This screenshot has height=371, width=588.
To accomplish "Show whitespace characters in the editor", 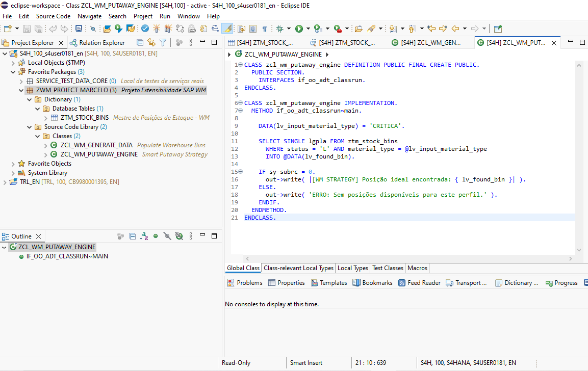I will (265, 29).
